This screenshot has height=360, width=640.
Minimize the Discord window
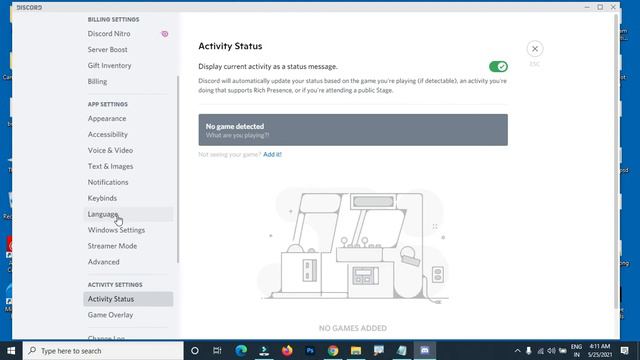(587, 7)
